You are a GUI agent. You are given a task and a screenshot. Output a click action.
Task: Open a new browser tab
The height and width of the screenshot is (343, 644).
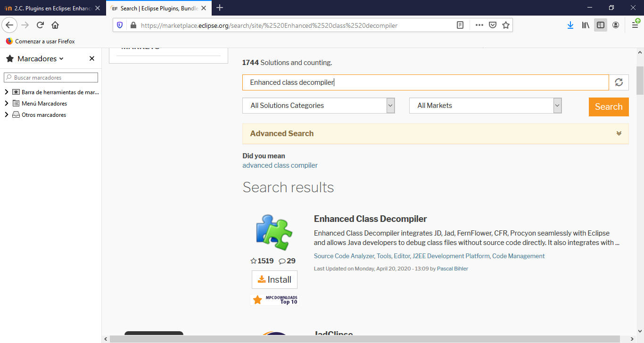(x=220, y=8)
